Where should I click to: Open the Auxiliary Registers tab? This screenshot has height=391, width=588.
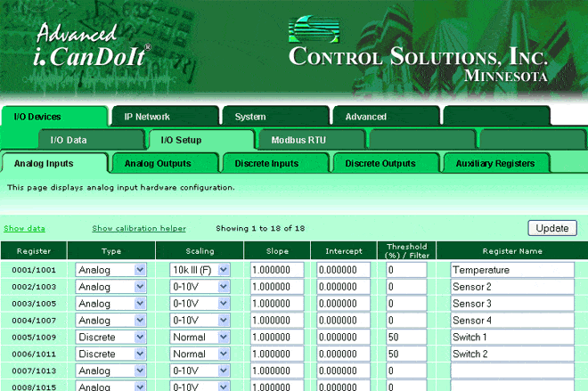click(496, 164)
